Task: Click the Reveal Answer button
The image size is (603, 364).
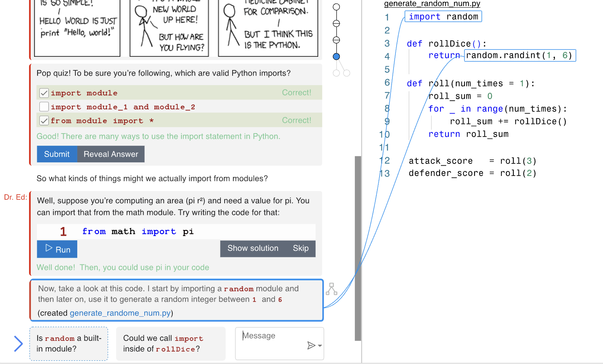Action: tap(111, 154)
